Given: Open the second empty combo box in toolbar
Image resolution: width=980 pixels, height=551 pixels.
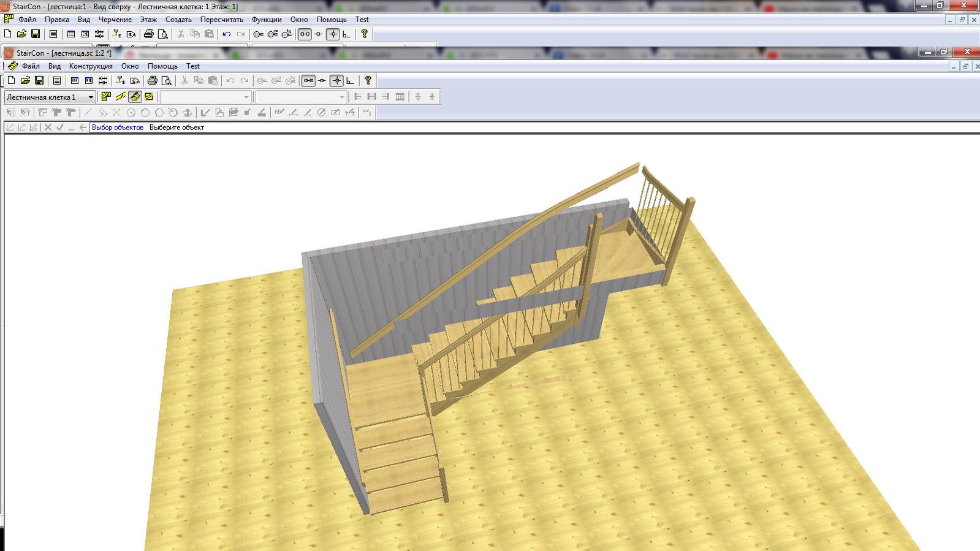Looking at the screenshot, I should (301, 97).
